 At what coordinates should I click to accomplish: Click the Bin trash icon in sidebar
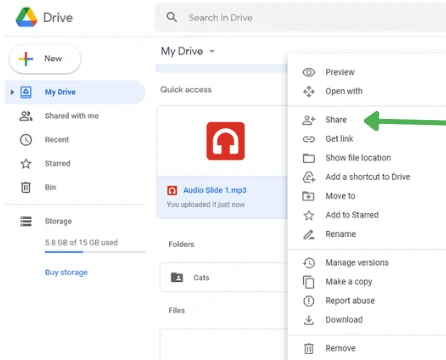[x=26, y=187]
